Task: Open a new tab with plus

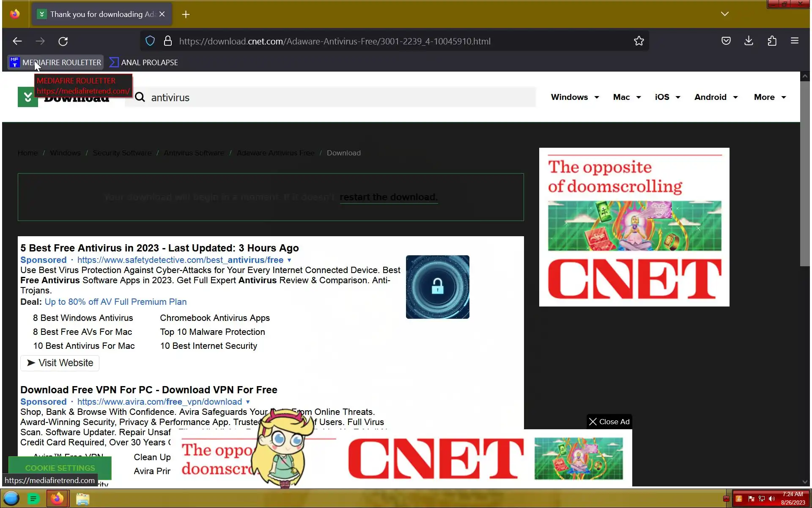Action: 186,14
